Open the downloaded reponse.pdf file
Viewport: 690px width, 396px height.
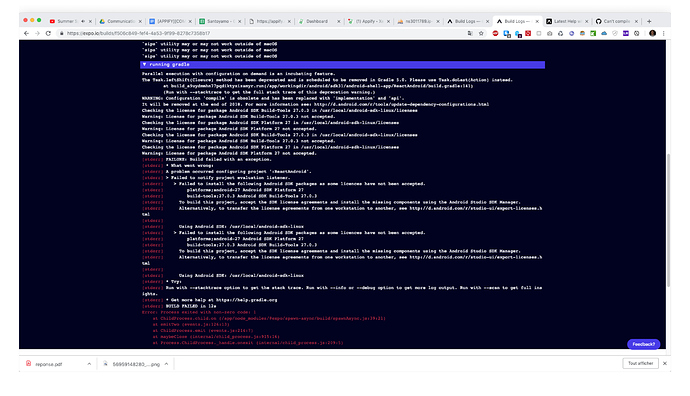(48, 364)
